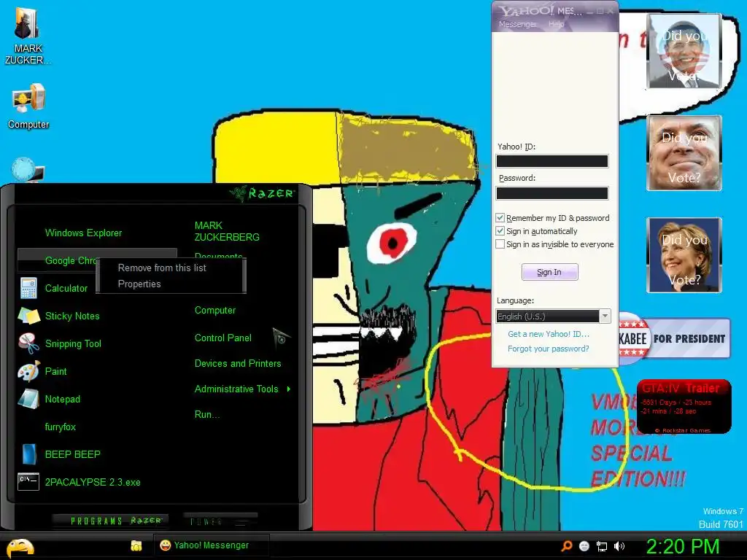Open the Calculator icon in Start menu

point(28,288)
